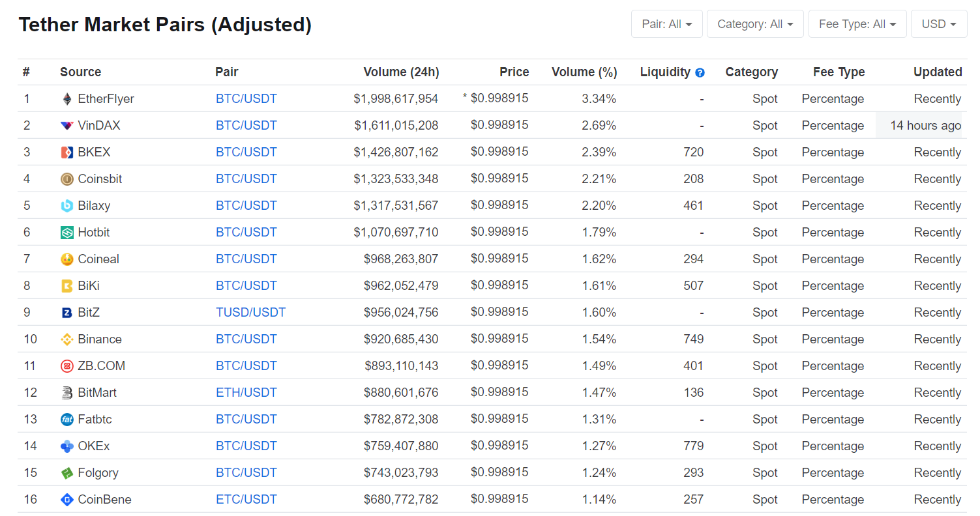Click the Tether Market Pairs (Adjusted) heading
The width and height of the screenshot is (980, 516).
click(x=165, y=25)
